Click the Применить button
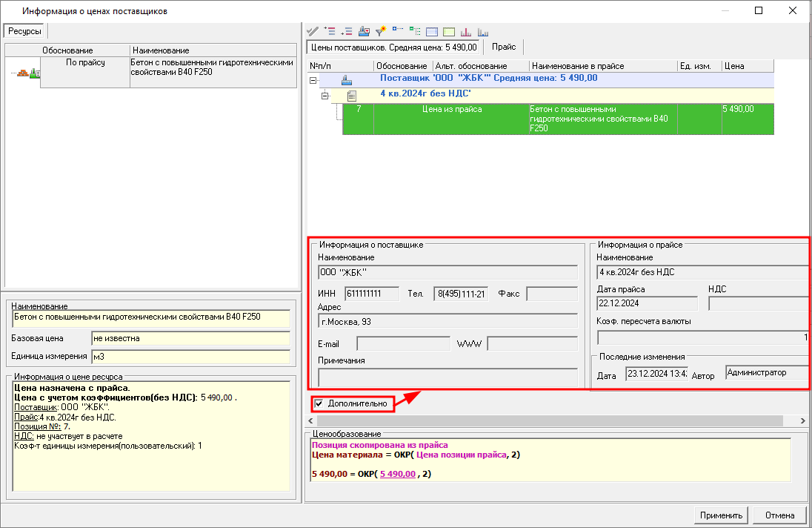812x528 pixels. pyautogui.click(x=722, y=515)
